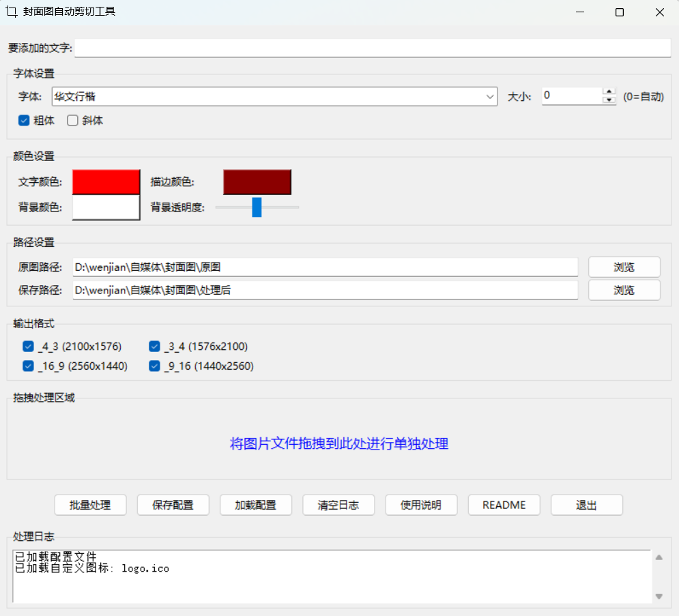Open the README button

[504, 505]
